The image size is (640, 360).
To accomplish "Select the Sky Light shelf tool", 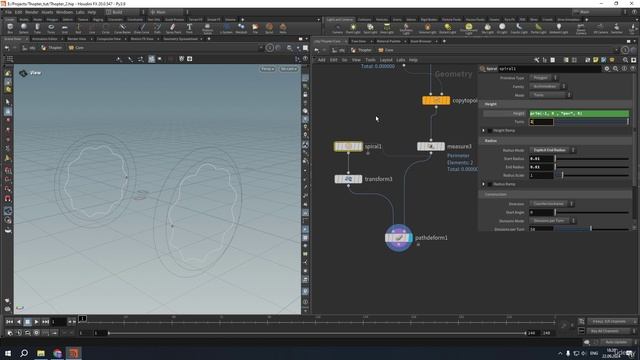I will (x=487, y=28).
